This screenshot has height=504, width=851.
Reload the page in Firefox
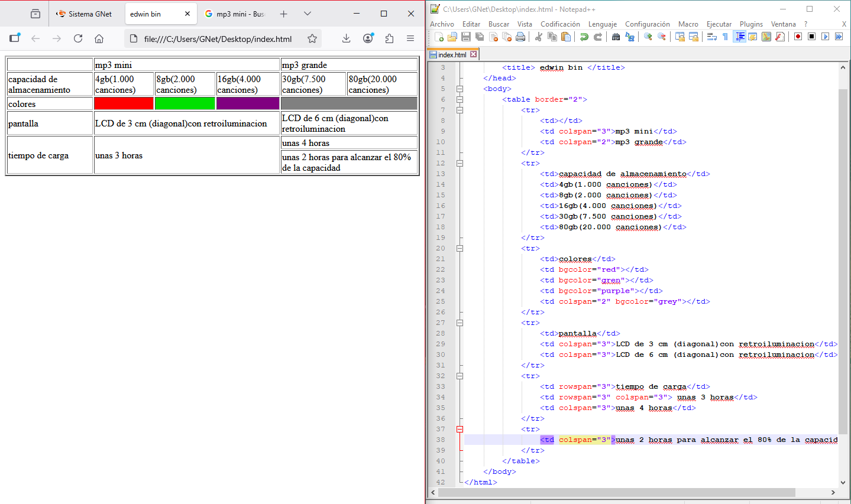78,38
